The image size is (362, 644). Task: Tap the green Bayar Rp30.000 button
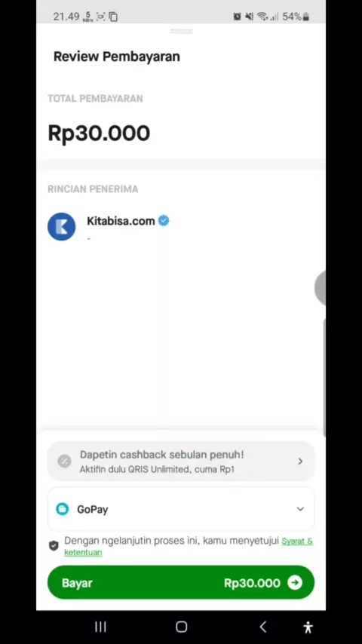point(181,582)
